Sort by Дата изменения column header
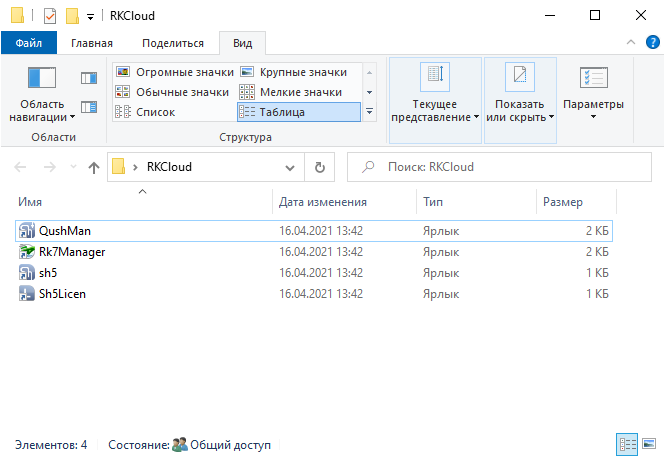Image resolution: width=665 pixels, height=457 pixels. click(x=323, y=202)
